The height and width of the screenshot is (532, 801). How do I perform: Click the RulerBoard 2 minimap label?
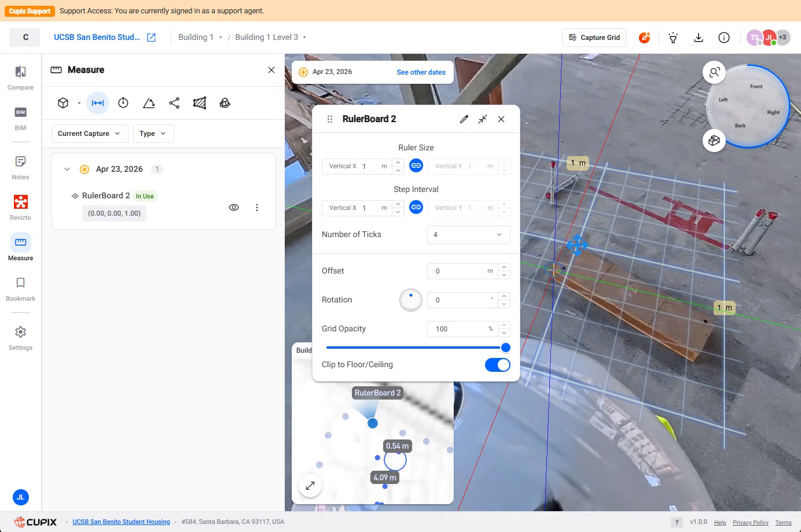click(377, 393)
